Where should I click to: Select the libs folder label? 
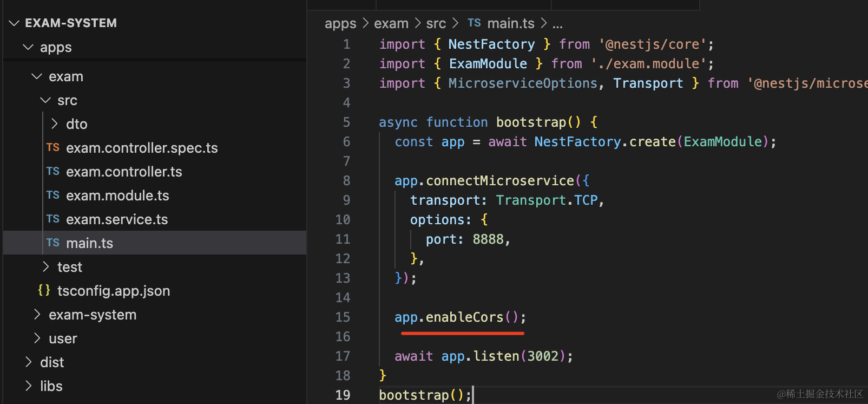coord(51,386)
